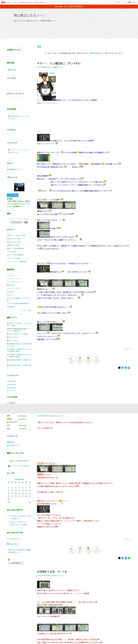This screenshot has width=138, height=644.
Task: Open the このブログ内で dropdown in sidebar search
Action: [17, 222]
